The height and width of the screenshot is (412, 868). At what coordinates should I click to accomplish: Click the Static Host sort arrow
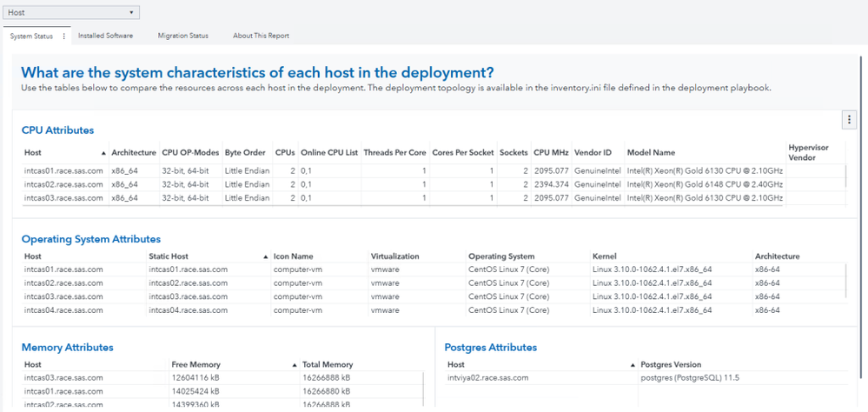[x=266, y=257]
